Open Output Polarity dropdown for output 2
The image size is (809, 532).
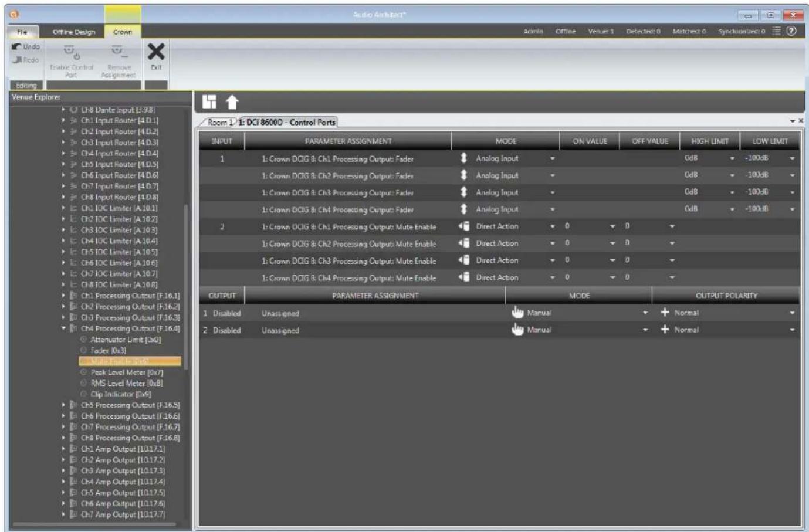[792, 330]
